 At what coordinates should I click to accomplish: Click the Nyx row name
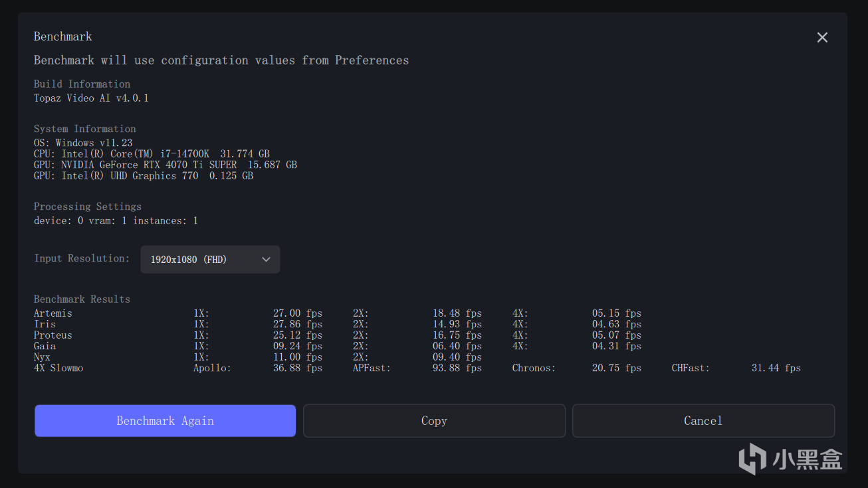tap(42, 357)
